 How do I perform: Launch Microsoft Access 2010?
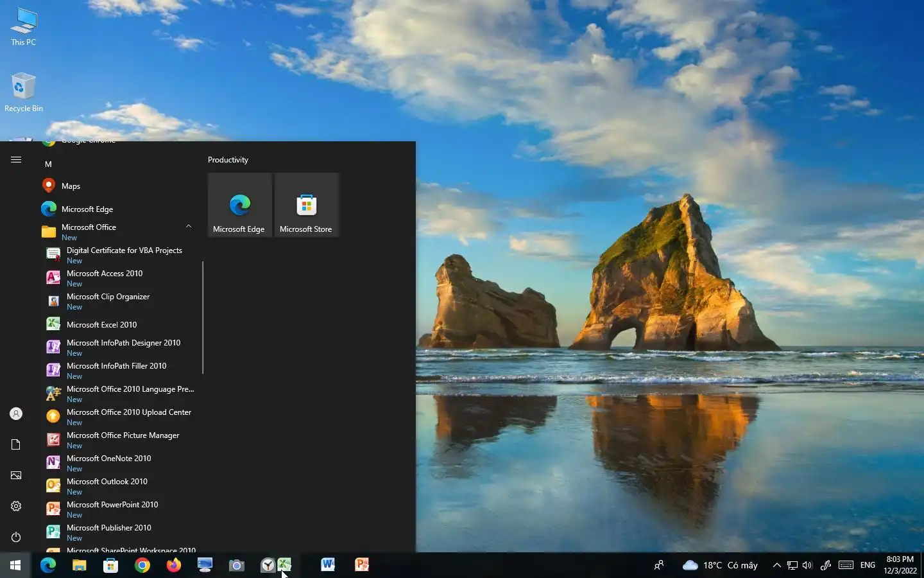[x=117, y=279]
